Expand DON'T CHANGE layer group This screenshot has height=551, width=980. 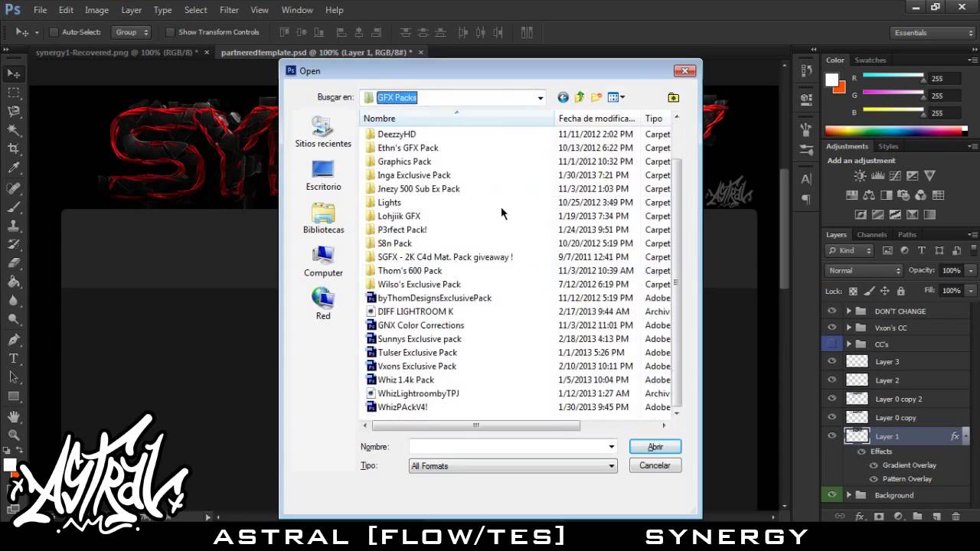coord(848,311)
